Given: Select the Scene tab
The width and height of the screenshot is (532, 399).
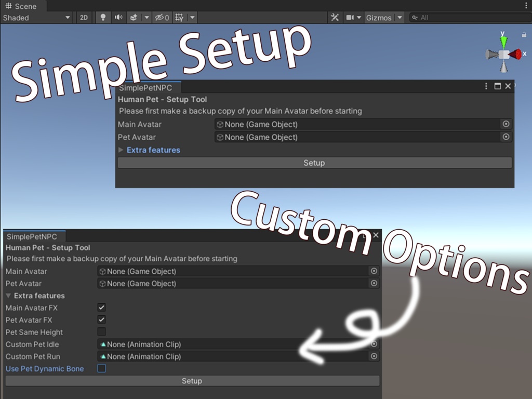Looking at the screenshot, I should pos(21,6).
